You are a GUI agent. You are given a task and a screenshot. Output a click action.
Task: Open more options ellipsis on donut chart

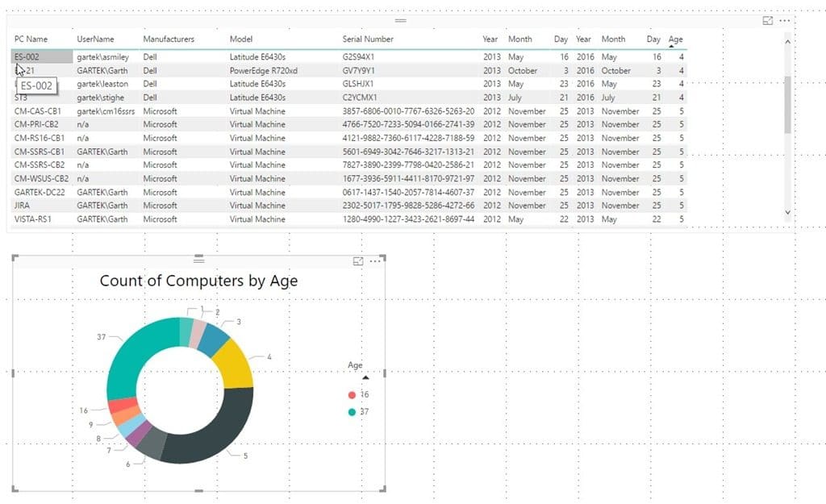[x=375, y=261]
